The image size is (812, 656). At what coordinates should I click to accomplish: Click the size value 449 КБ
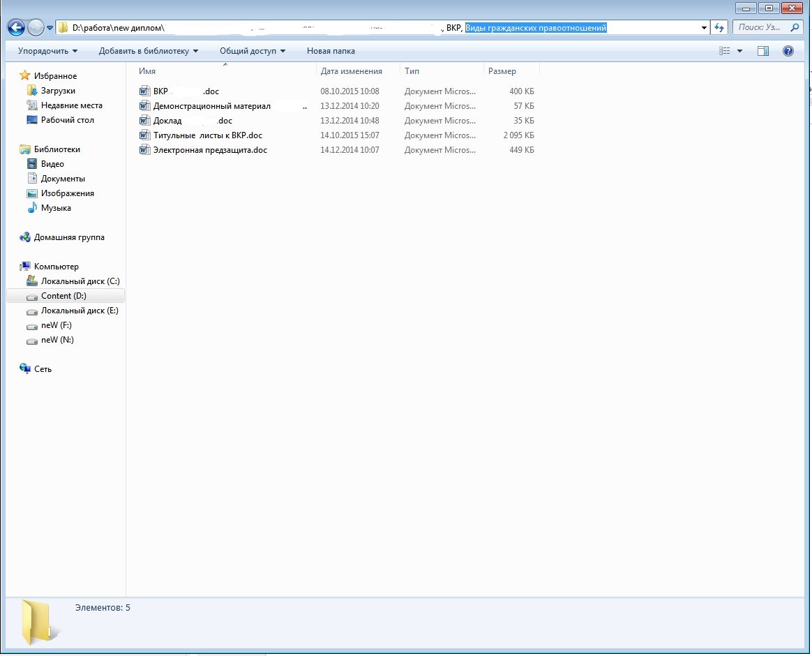pos(522,150)
